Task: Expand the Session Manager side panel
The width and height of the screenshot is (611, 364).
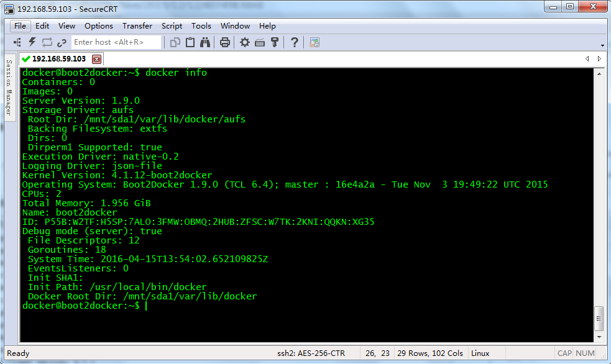Action: (x=9, y=88)
